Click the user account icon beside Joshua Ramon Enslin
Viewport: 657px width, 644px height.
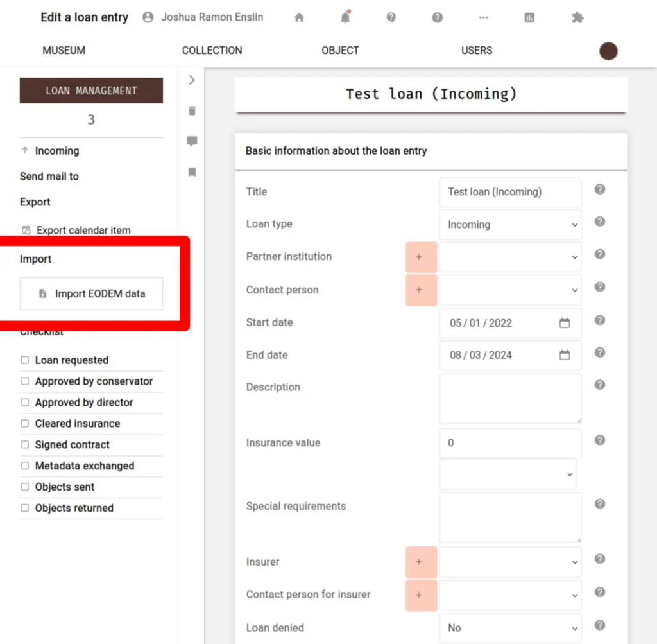pos(148,17)
